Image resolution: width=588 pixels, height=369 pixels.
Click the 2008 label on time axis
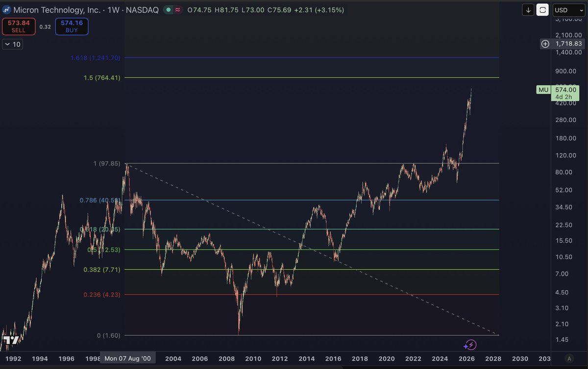point(227,358)
